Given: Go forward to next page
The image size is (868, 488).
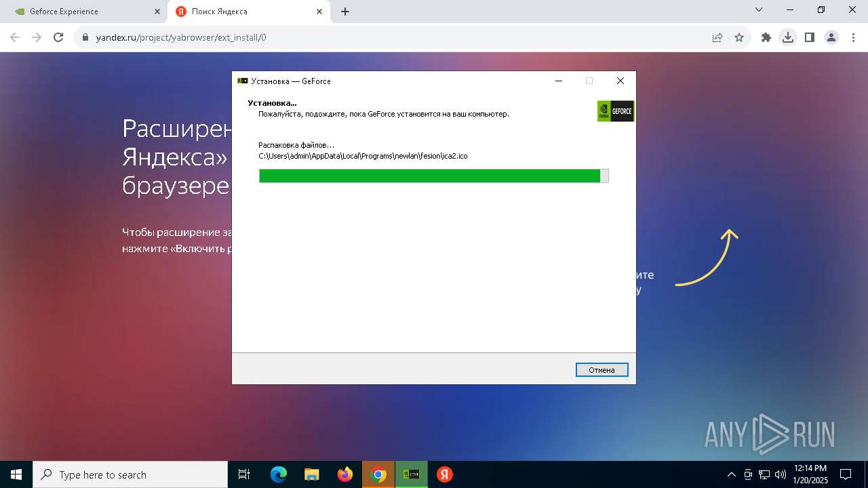Looking at the screenshot, I should tap(37, 37).
